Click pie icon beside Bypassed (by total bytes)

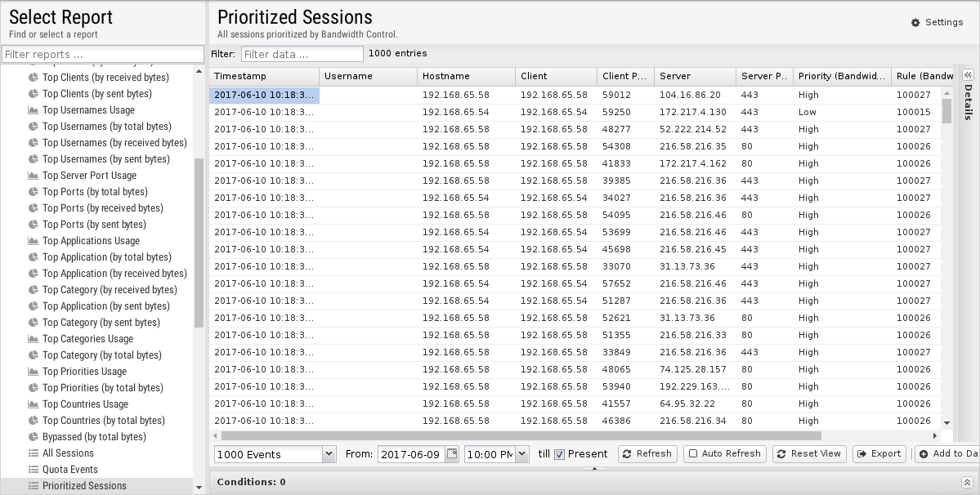[x=34, y=437]
